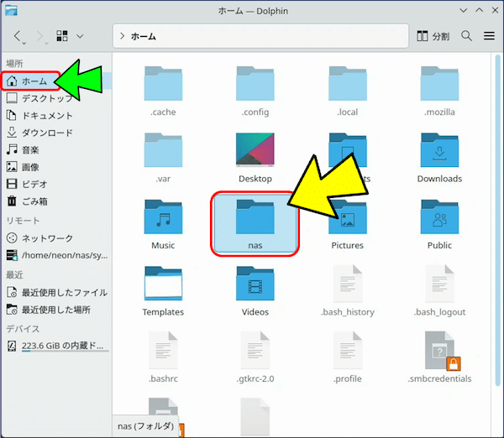Open the Templates folder
The height and width of the screenshot is (438, 504).
pyautogui.click(x=163, y=287)
